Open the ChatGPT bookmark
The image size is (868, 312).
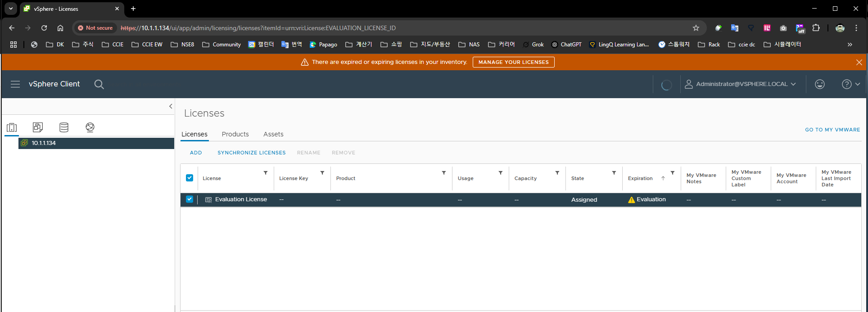(x=567, y=45)
